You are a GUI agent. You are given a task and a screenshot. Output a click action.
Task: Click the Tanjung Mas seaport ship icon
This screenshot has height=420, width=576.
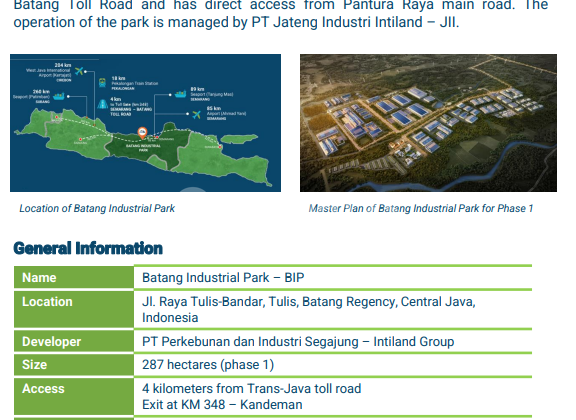coord(180,94)
